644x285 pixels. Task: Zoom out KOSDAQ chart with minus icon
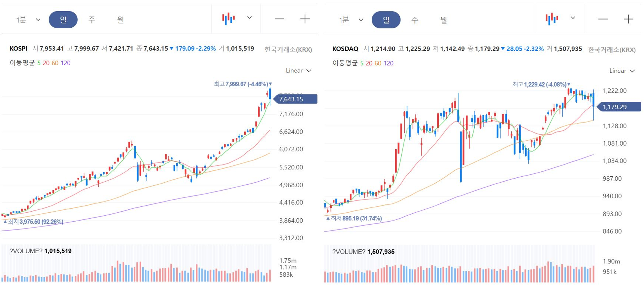pos(603,19)
